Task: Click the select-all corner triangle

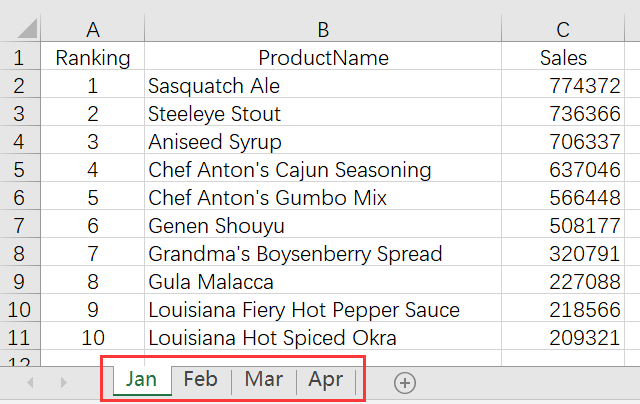Action: point(20,30)
